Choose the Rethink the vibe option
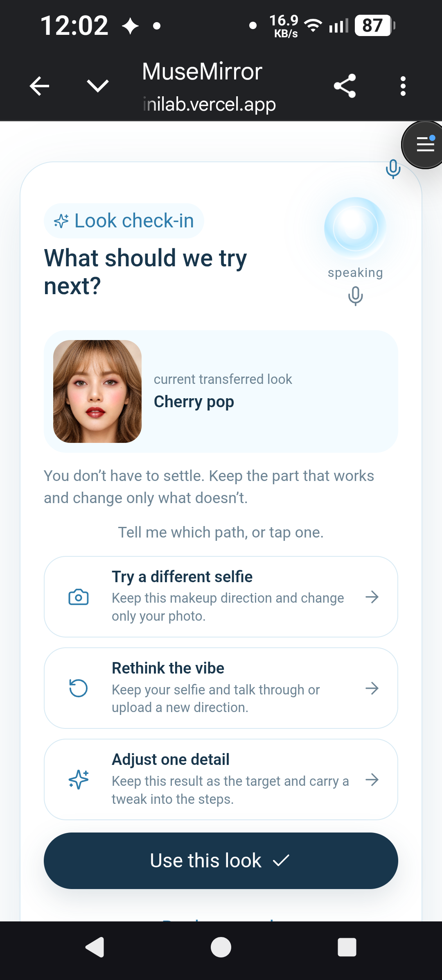 point(221,688)
